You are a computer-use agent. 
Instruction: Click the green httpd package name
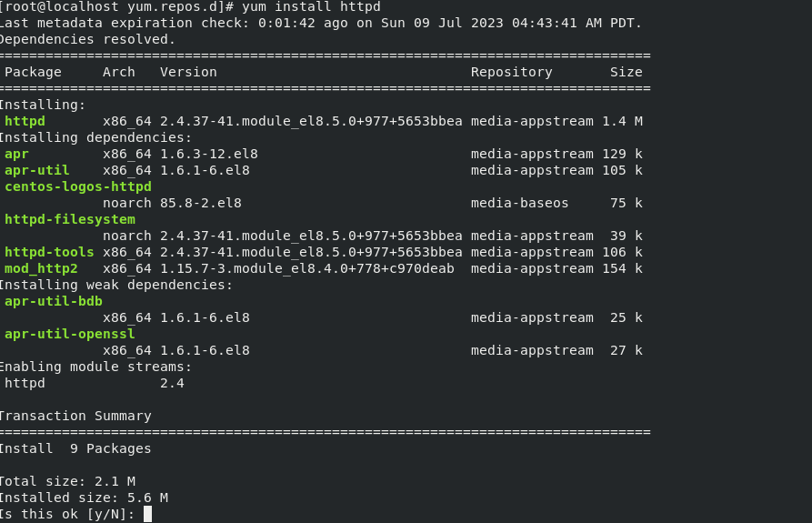click(x=25, y=121)
